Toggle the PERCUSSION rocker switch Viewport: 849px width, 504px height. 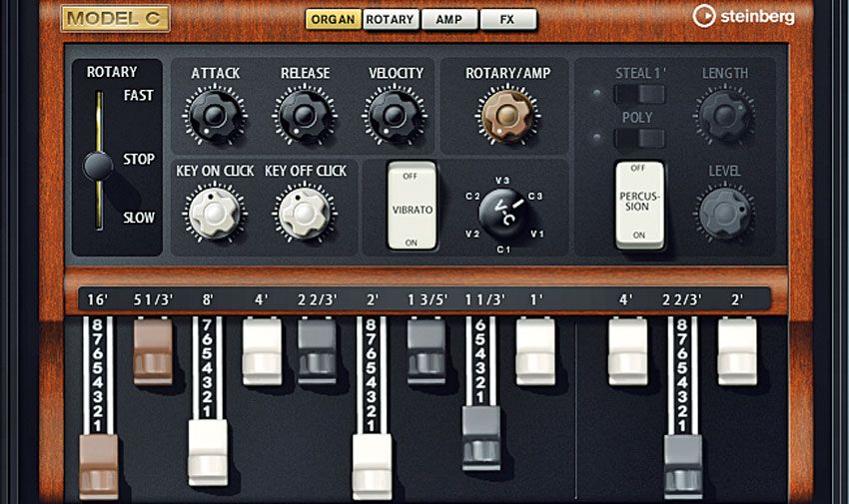[639, 205]
